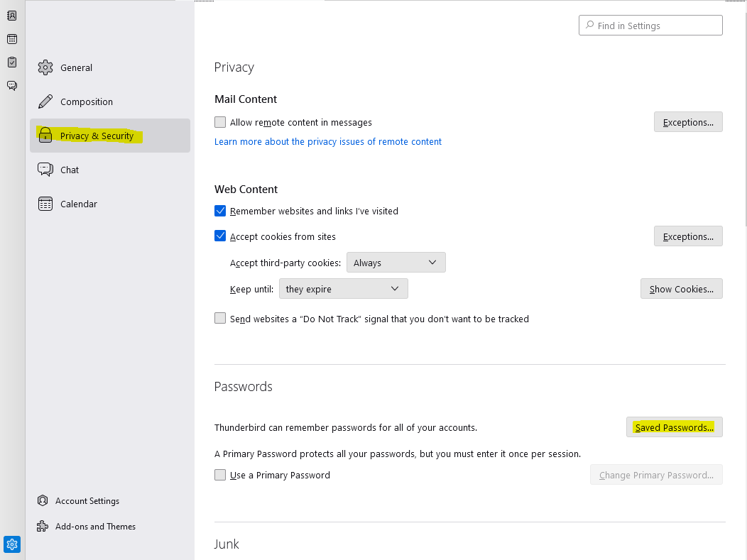Image resolution: width=747 pixels, height=560 pixels.
Task: Enable Allow remote content in messages
Action: 220,122
